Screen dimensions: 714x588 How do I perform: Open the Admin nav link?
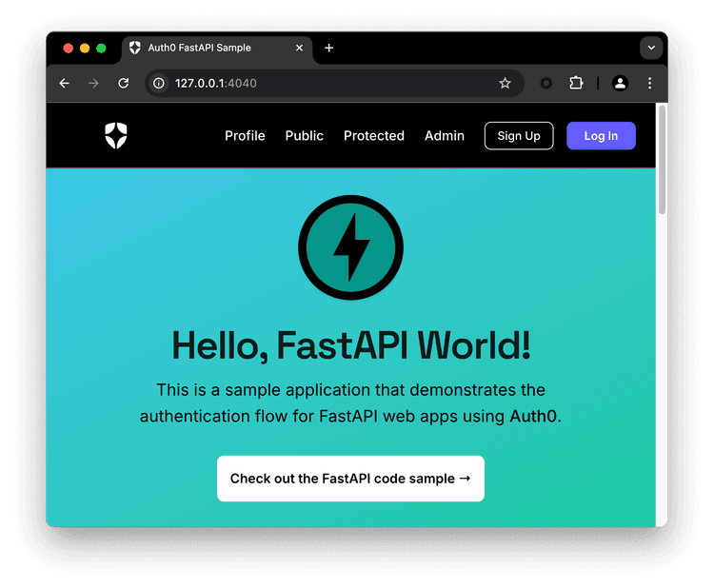[445, 136]
